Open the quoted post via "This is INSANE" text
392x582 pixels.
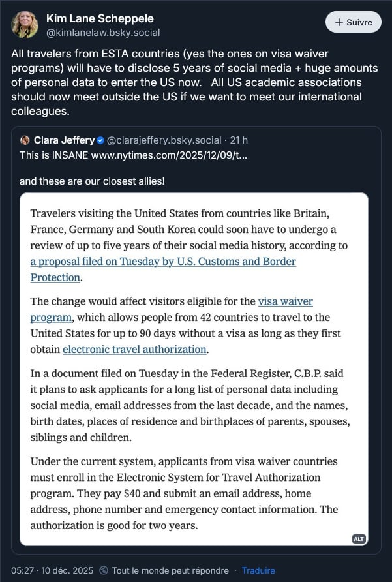[54, 155]
